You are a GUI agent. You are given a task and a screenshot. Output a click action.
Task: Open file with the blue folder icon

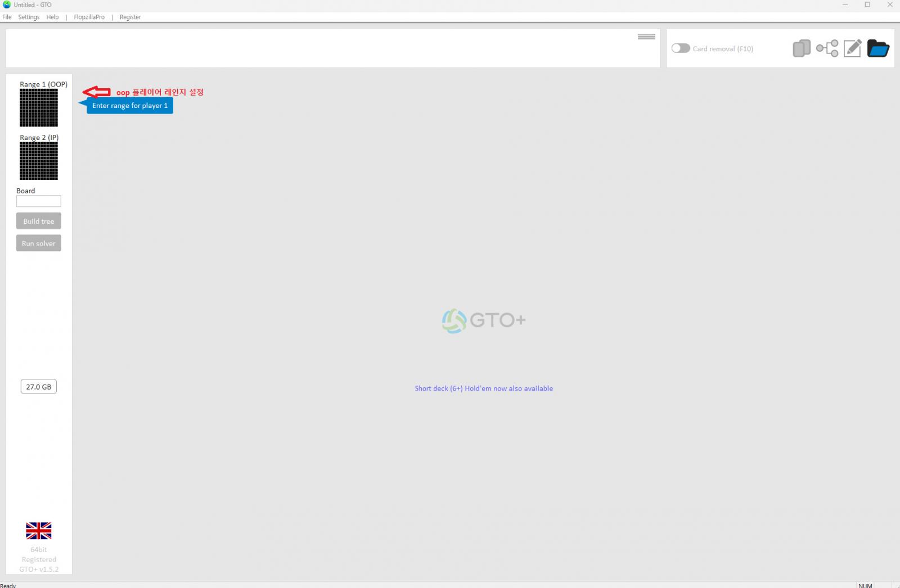(877, 49)
